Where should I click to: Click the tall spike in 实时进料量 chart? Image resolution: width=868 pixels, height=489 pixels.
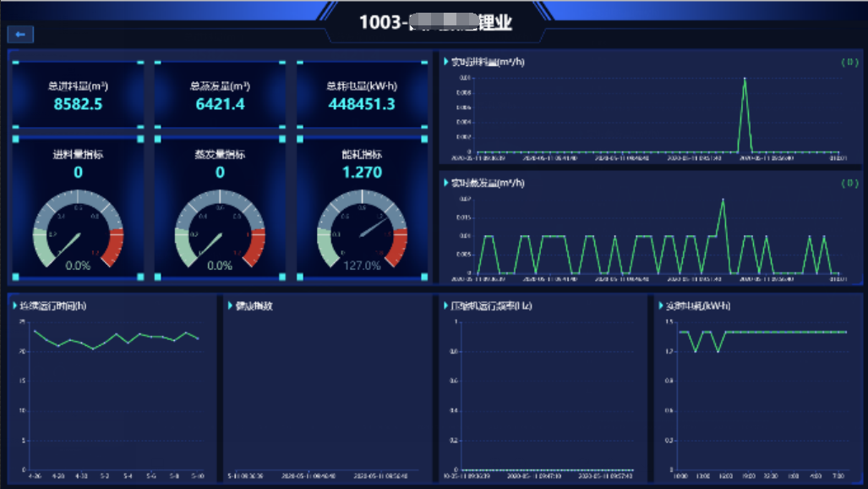(745, 81)
